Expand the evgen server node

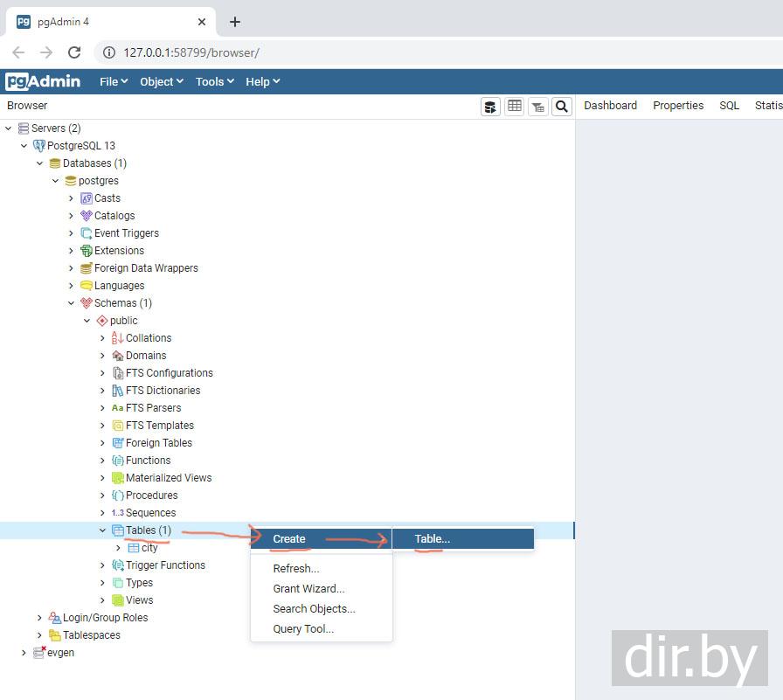coord(24,653)
